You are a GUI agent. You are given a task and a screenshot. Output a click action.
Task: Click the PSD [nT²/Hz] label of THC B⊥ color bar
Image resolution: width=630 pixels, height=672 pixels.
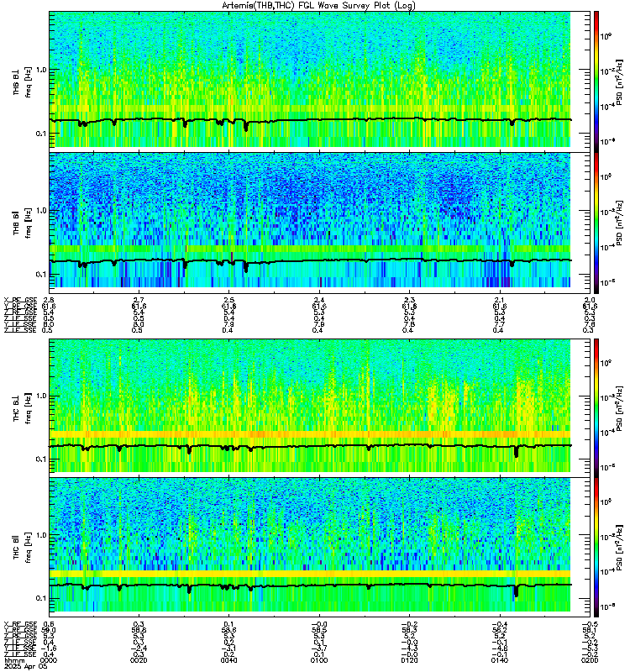click(619, 407)
